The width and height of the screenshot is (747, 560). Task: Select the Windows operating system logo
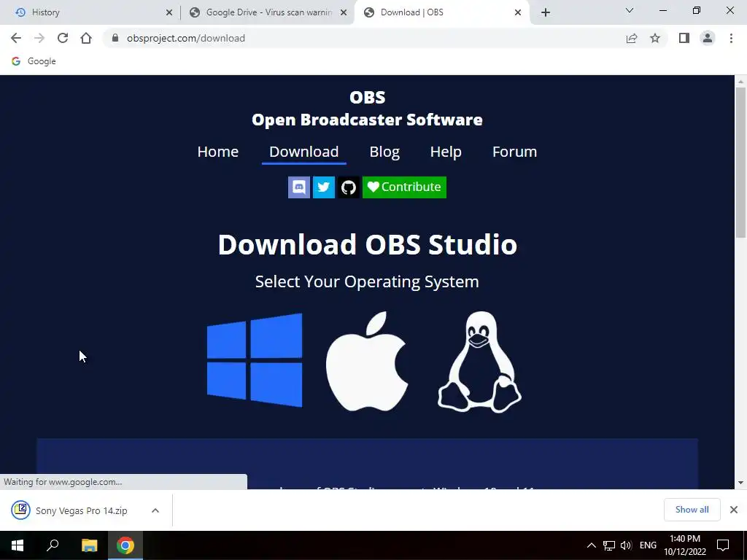tap(255, 360)
